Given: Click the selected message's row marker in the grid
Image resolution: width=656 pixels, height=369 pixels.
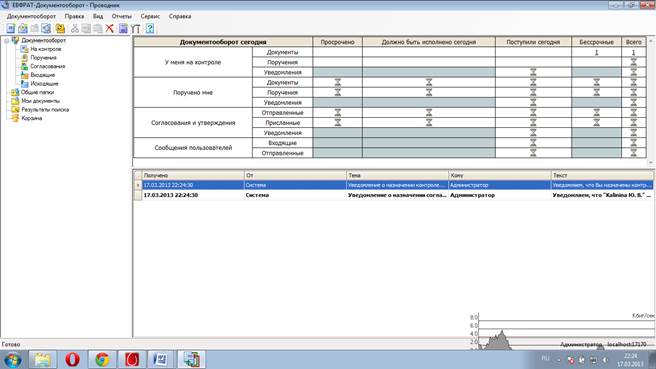Looking at the screenshot, I should [x=138, y=185].
